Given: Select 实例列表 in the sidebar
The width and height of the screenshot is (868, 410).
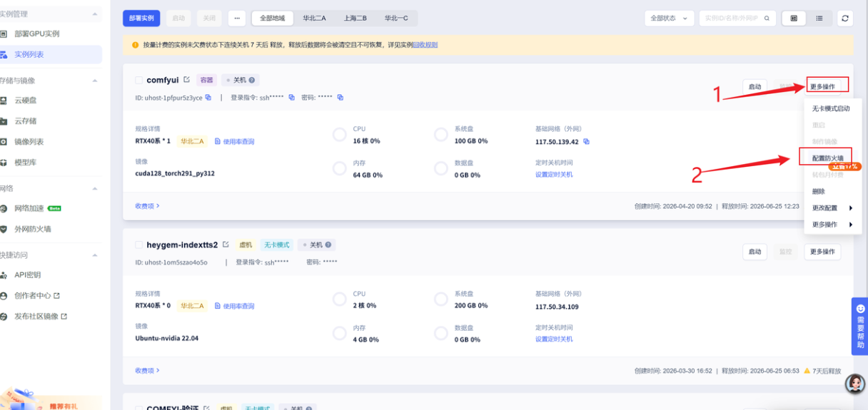Looking at the screenshot, I should [x=29, y=54].
